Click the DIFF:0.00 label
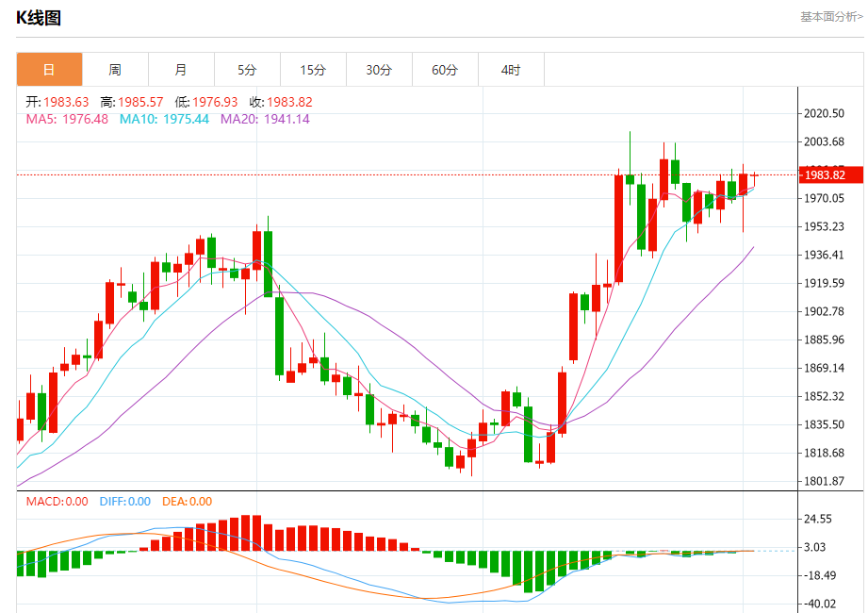The height and width of the screenshot is (613, 868). (x=125, y=502)
